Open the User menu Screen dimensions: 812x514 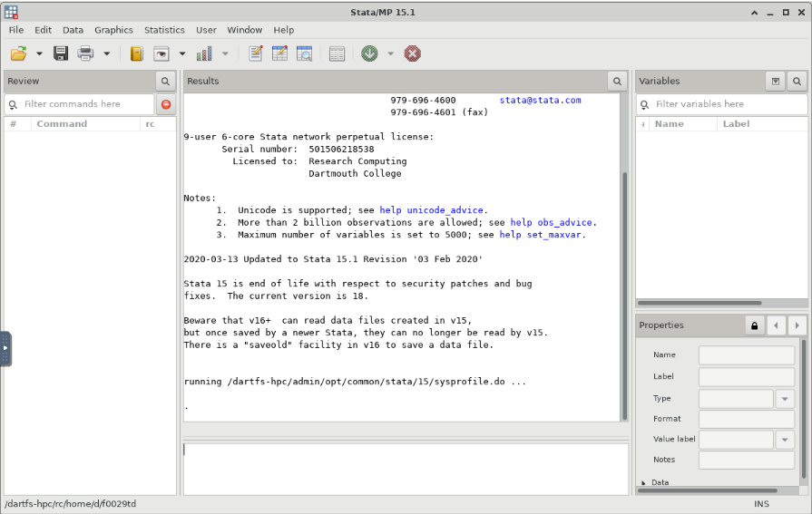(206, 30)
